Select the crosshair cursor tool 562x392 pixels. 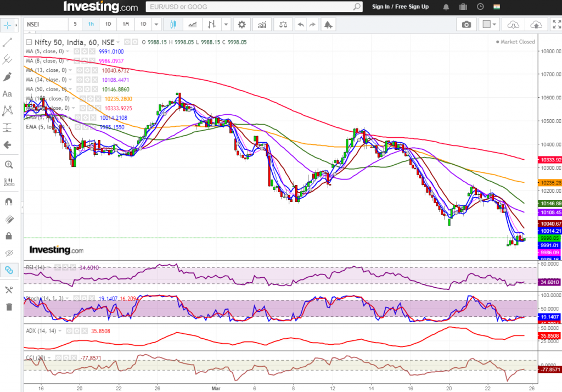click(x=7, y=25)
